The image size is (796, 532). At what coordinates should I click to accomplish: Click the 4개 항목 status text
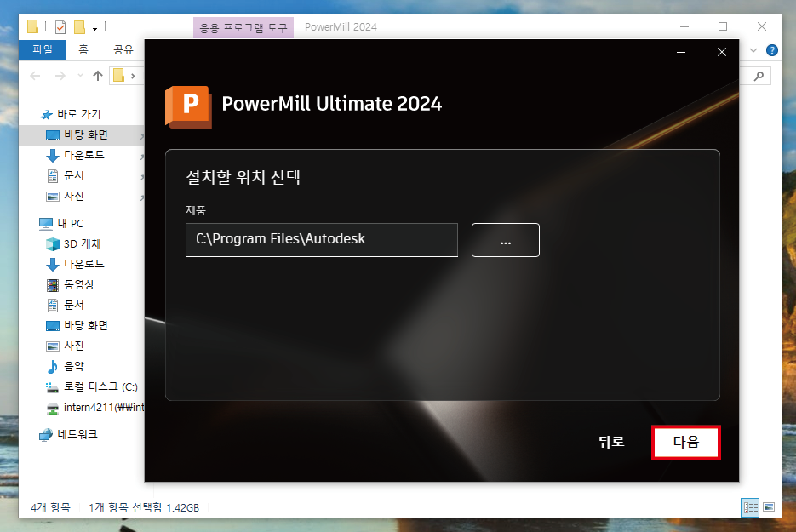50,507
